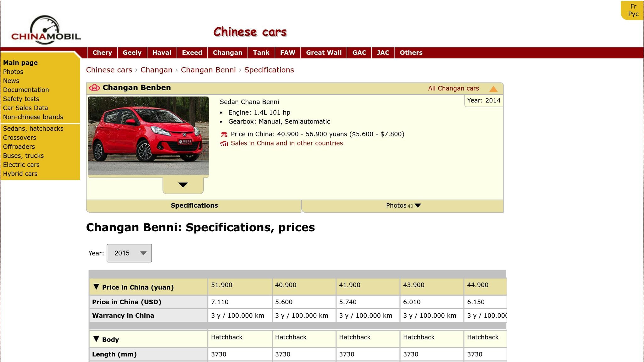644x362 pixels.
Task: Open the Haval brand menu
Action: point(162,53)
